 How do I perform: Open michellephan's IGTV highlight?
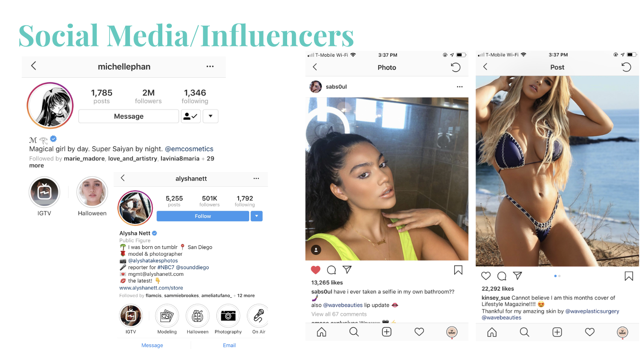pos(45,192)
